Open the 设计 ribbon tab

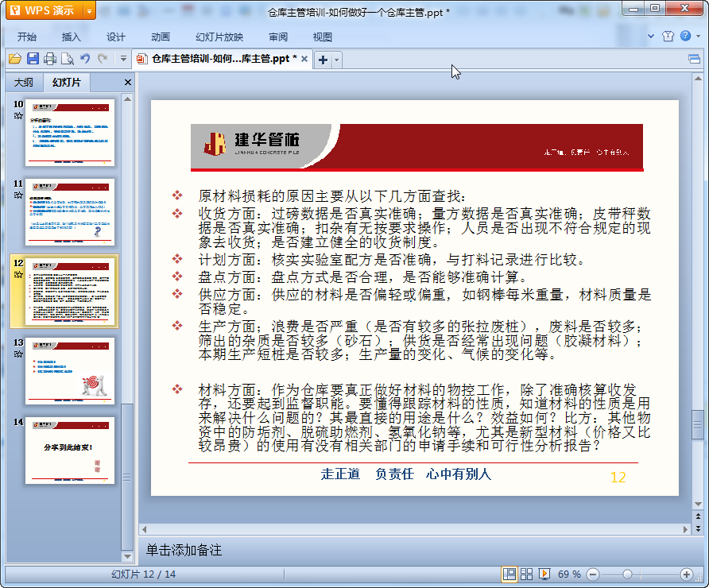pyautogui.click(x=116, y=37)
